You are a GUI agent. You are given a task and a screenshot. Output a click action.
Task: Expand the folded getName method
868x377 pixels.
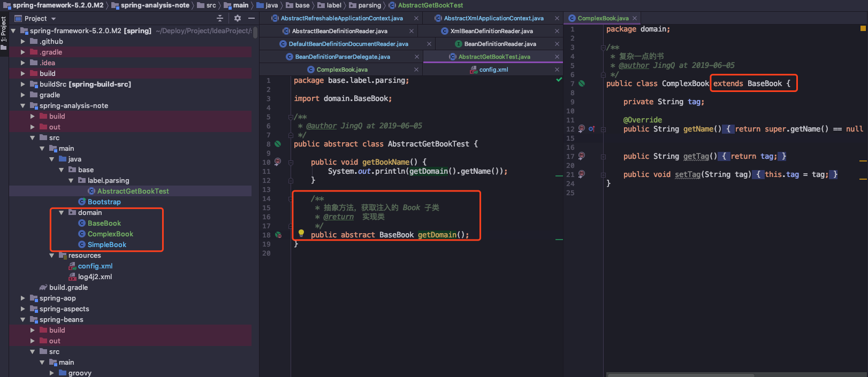(603, 129)
